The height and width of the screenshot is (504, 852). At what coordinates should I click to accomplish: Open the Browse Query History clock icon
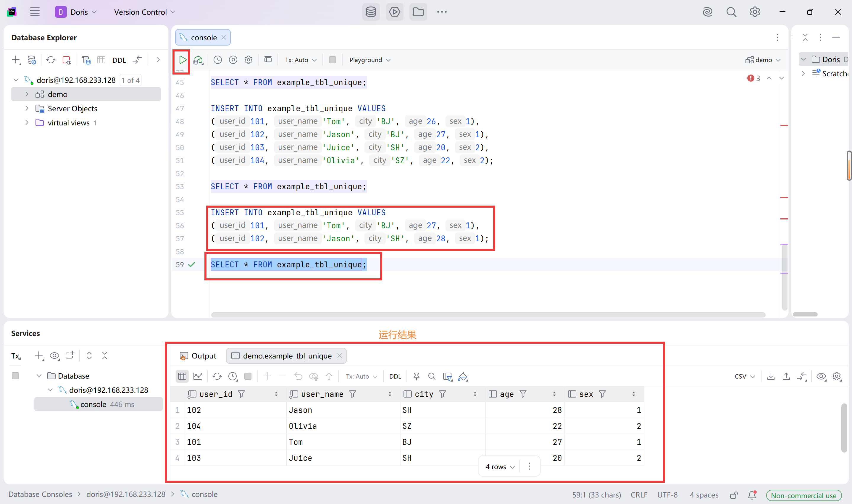pyautogui.click(x=218, y=60)
